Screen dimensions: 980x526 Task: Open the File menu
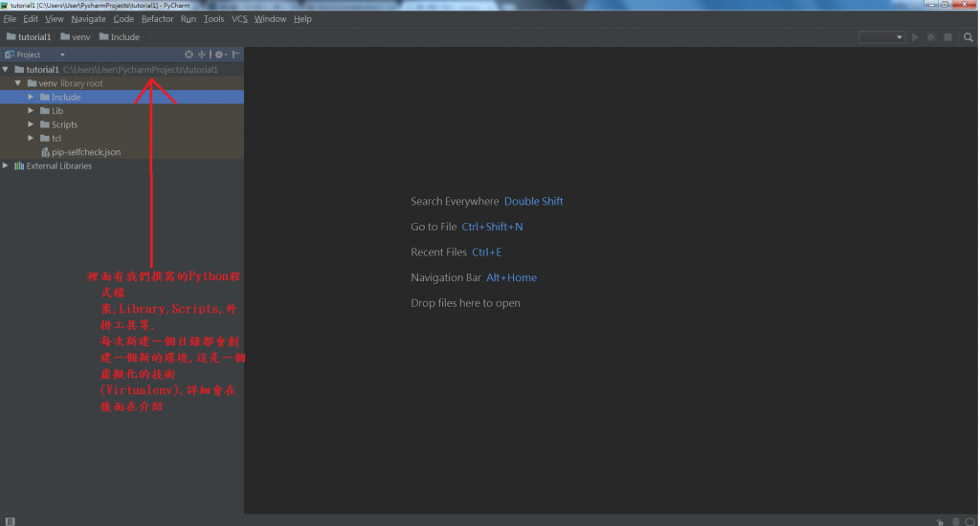[x=10, y=19]
